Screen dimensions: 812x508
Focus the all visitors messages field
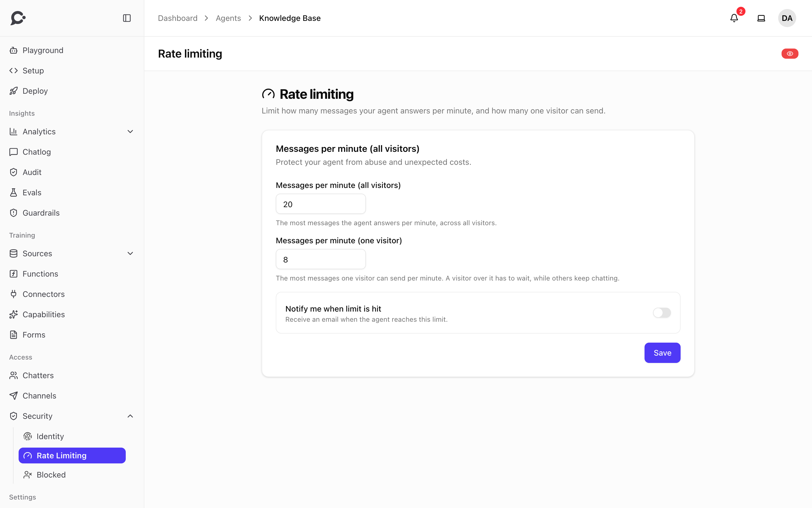[321, 204]
